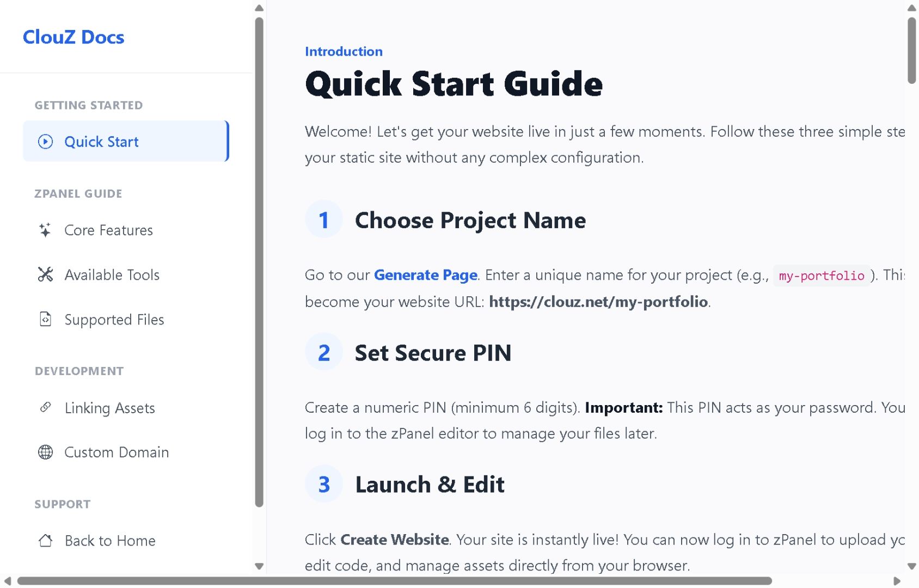The width and height of the screenshot is (919, 588).
Task: Open the Quick Start menu item
Action: tap(101, 142)
